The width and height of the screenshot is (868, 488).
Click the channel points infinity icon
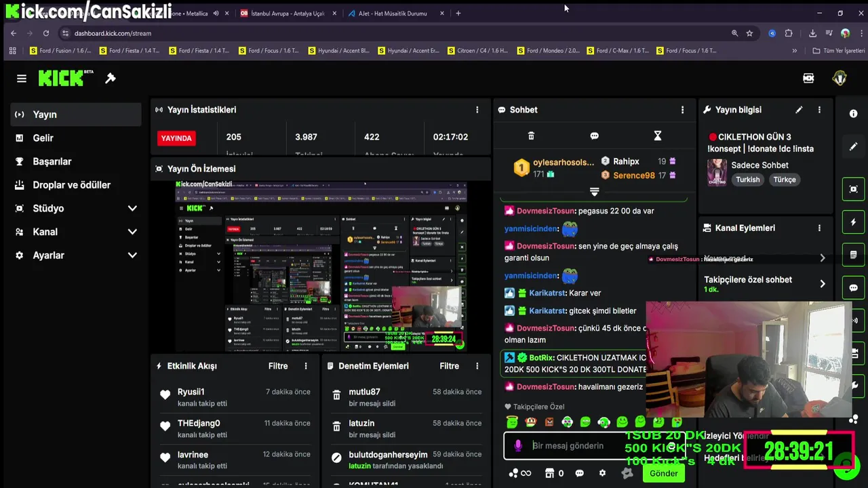(520, 473)
